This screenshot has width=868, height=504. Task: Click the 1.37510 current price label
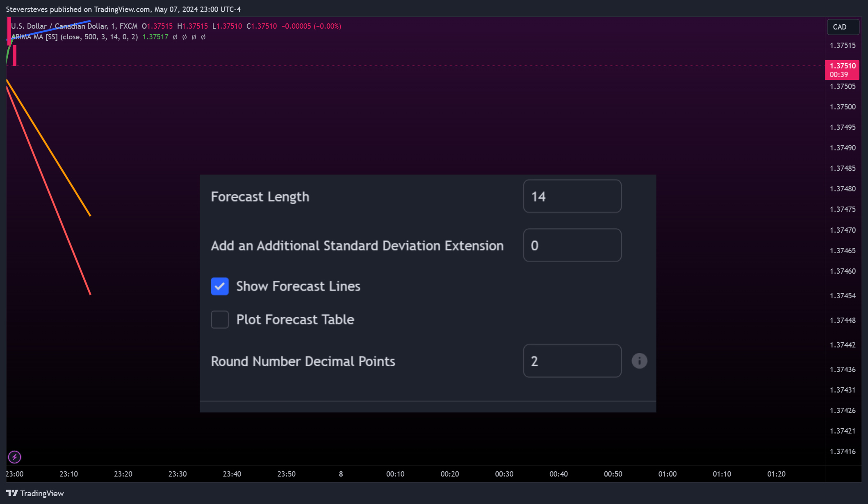tap(842, 70)
